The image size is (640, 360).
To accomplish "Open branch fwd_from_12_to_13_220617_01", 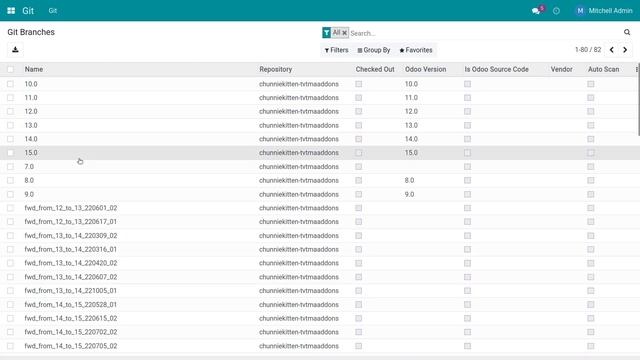I will tap(320, 222).
